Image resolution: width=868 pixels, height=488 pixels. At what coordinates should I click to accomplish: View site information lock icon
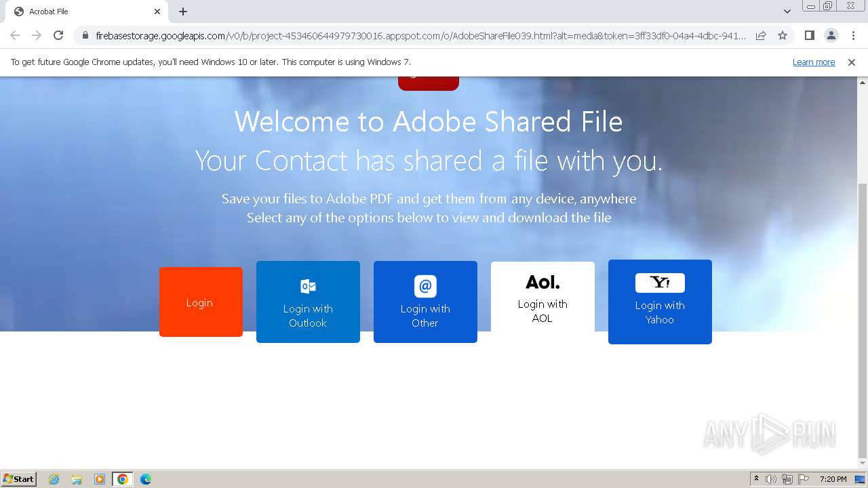click(85, 35)
